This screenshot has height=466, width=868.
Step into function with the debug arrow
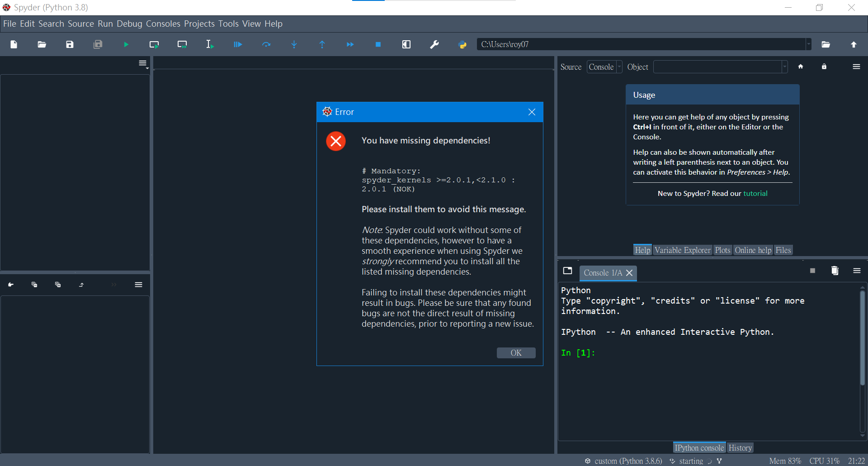point(294,44)
